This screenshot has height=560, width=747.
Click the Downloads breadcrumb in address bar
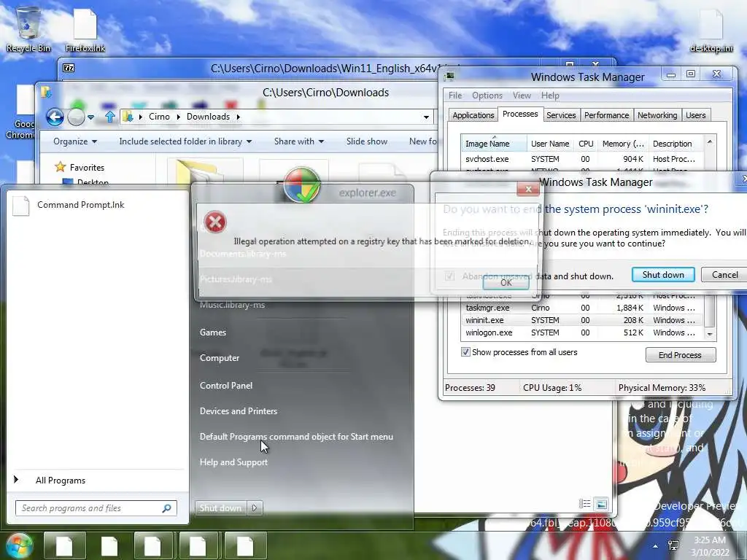(208, 117)
